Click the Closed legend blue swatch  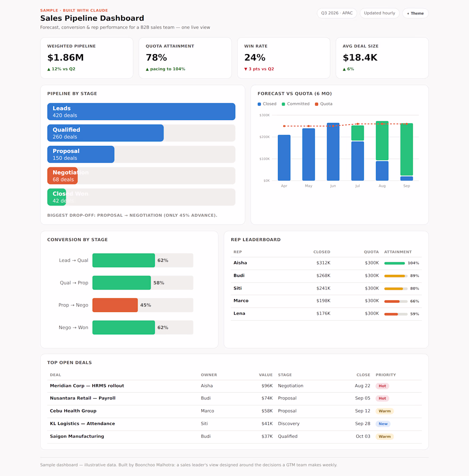click(259, 104)
